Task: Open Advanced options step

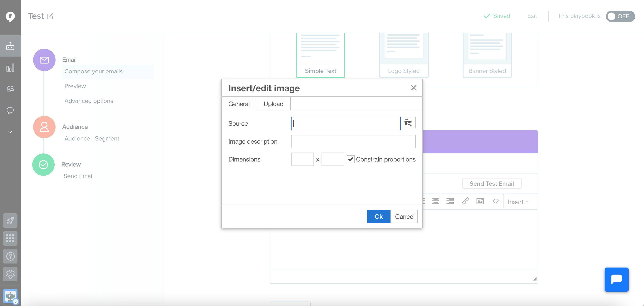Action: tap(89, 101)
